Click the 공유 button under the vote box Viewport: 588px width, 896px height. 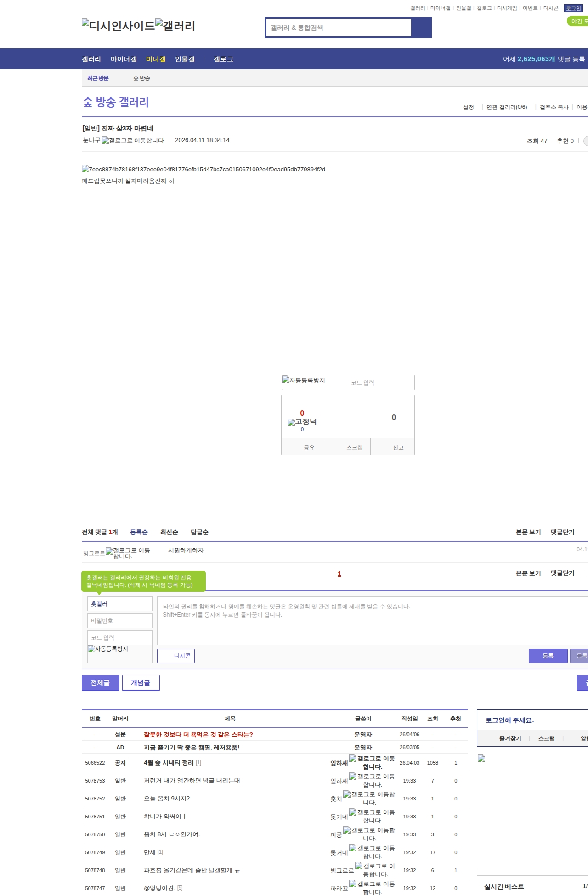[x=304, y=447]
